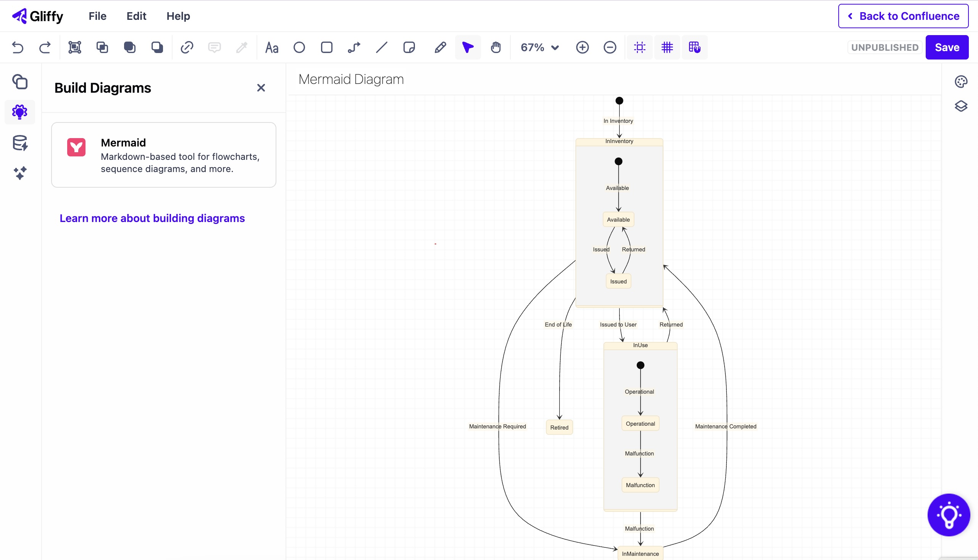The width and height of the screenshot is (978, 560).
Task: Open the Edit menu
Action: pos(136,16)
